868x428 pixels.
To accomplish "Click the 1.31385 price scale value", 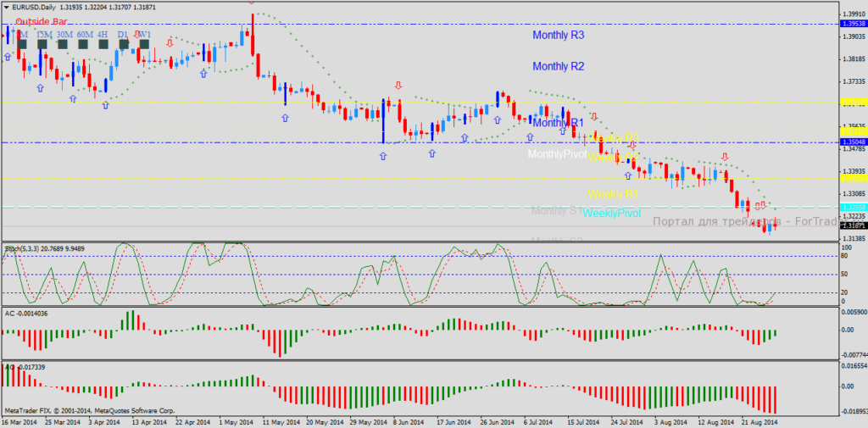I will (854, 238).
